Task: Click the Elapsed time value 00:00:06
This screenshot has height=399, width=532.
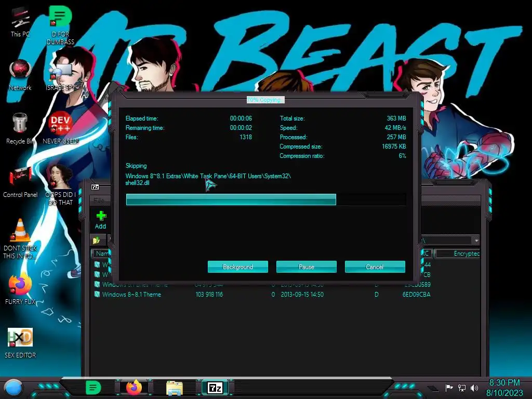Action: coord(241,118)
